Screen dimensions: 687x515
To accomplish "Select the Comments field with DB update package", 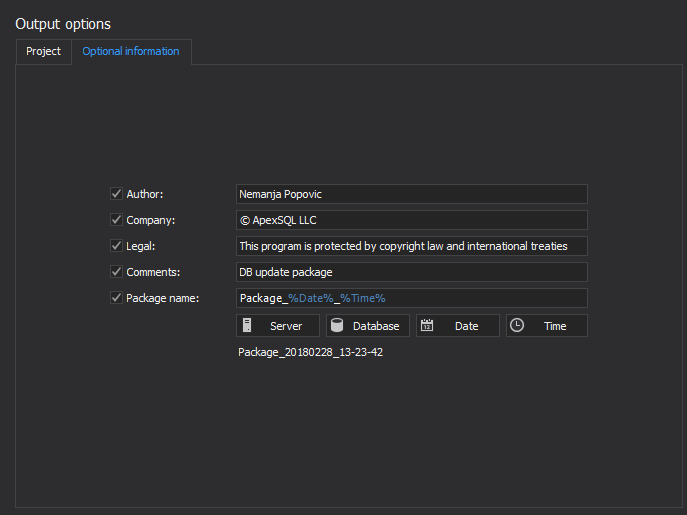I will 411,272.
